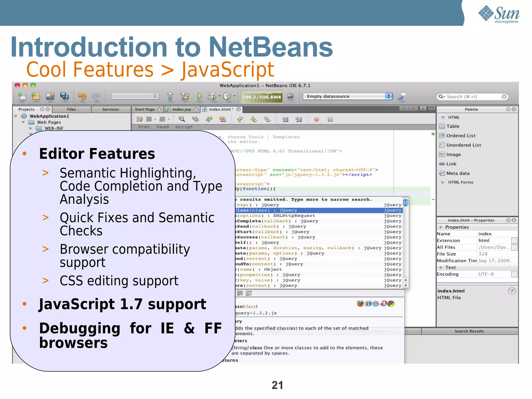This screenshot has height=399, width=532.
Task: Click the Save All disks icon
Action: (64, 96)
